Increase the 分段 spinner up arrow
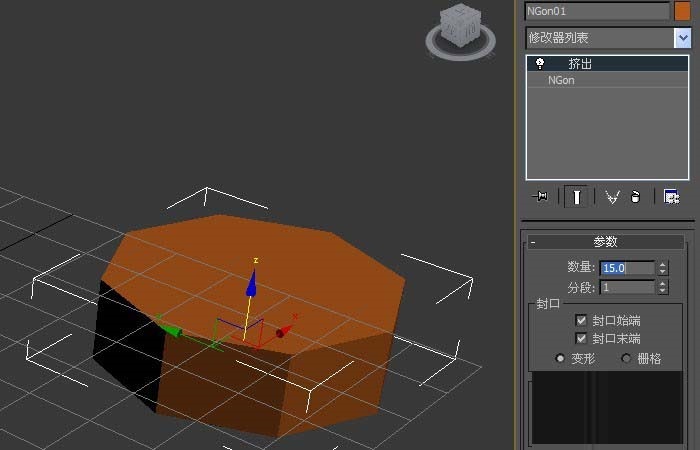This screenshot has height=450, width=700. click(662, 284)
